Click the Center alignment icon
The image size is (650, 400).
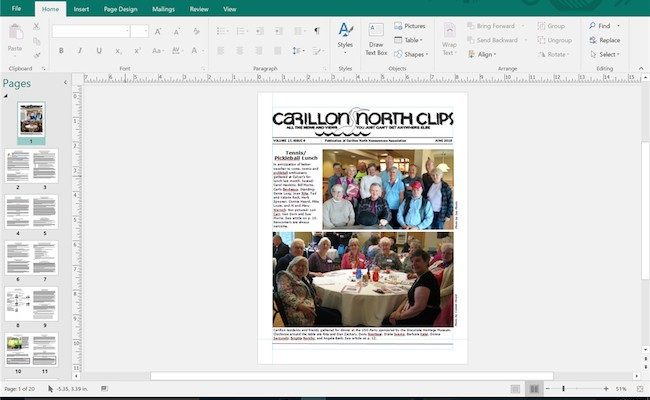[x=240, y=51]
